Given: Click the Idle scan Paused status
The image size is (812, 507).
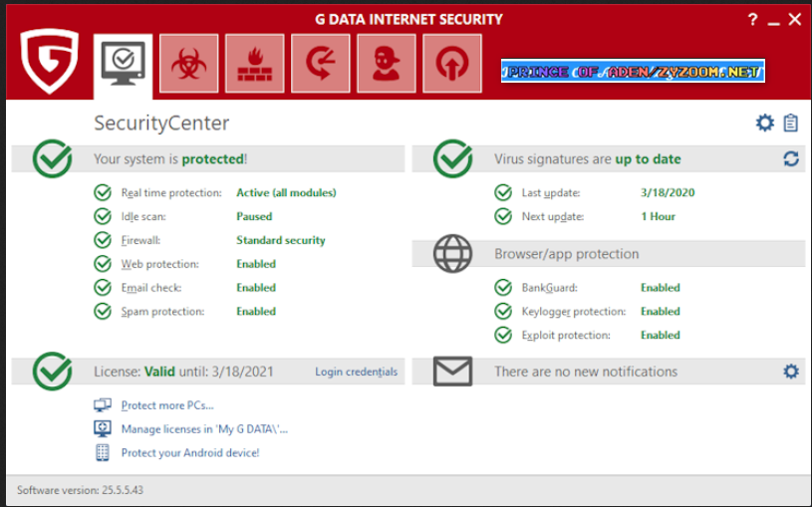Looking at the screenshot, I should (254, 216).
